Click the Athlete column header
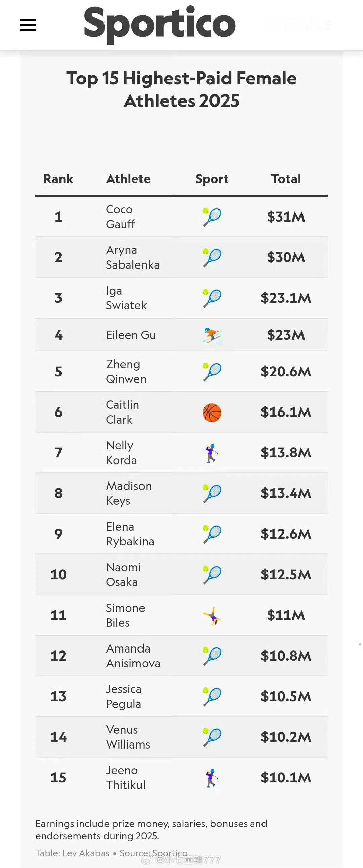The width and height of the screenshot is (363, 868). 128,179
